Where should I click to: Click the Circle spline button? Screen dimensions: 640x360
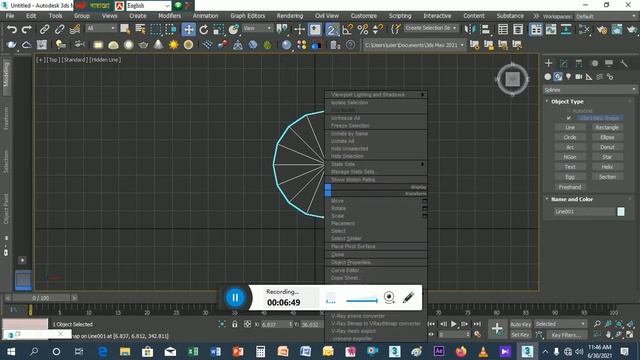(570, 137)
